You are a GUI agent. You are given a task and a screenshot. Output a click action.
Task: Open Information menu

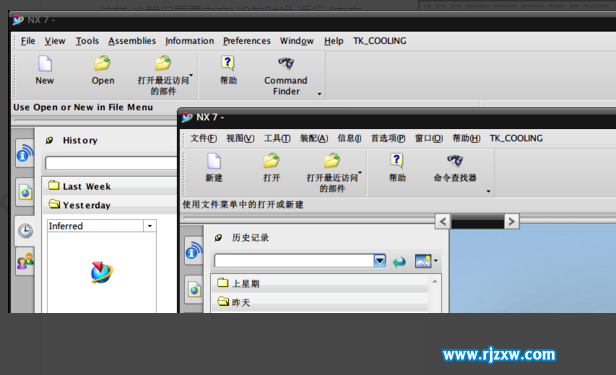click(189, 41)
